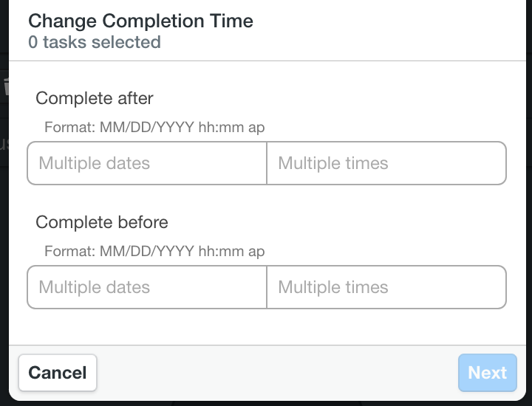
Task: Click the 0 tasks selected subtitle
Action: pyautogui.click(x=95, y=42)
